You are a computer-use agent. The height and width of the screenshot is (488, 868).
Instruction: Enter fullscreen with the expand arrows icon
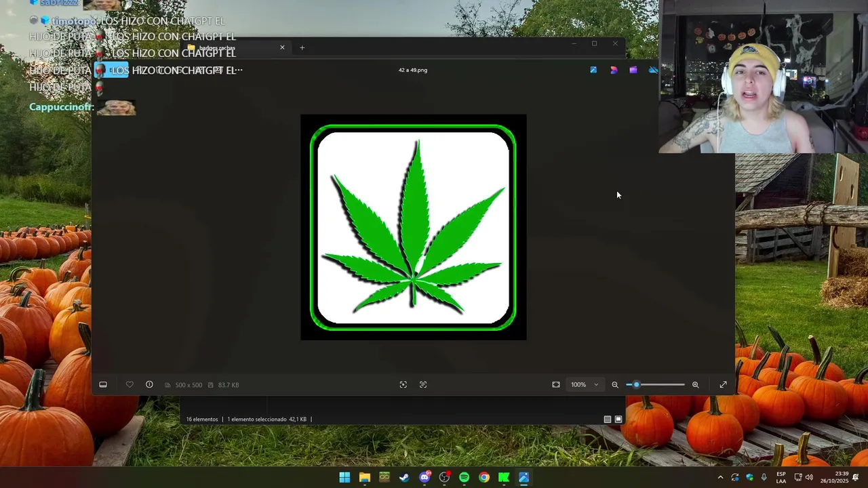pyautogui.click(x=723, y=384)
